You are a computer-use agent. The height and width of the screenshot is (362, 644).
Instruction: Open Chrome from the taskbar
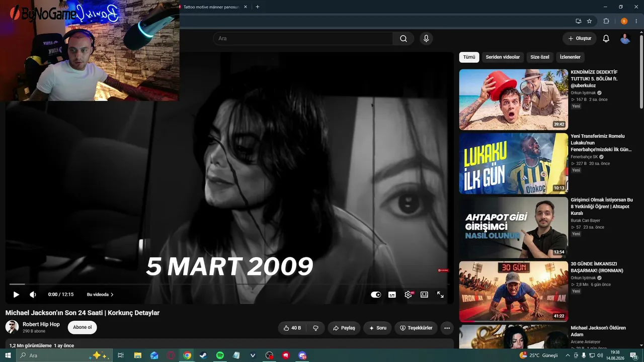(187, 355)
